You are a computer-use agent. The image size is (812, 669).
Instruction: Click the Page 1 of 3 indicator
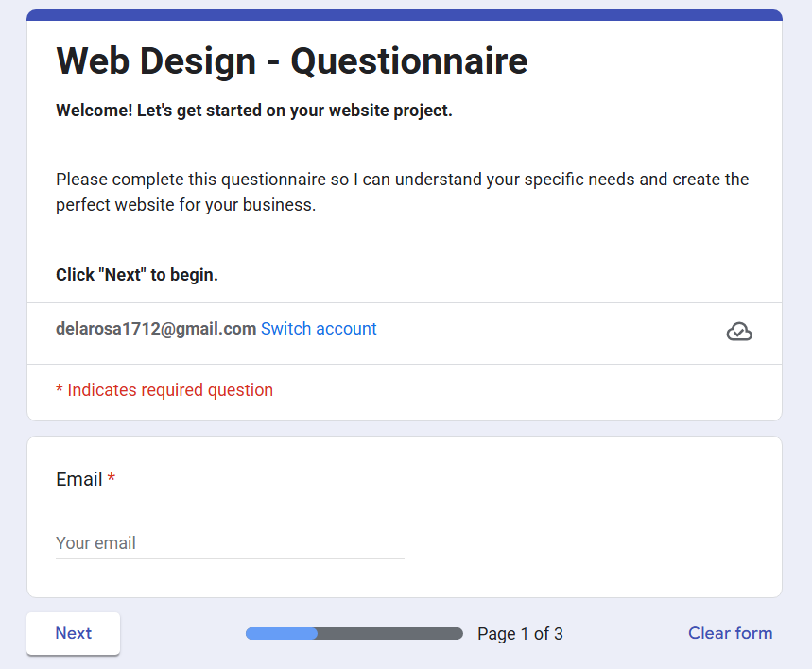click(x=520, y=634)
